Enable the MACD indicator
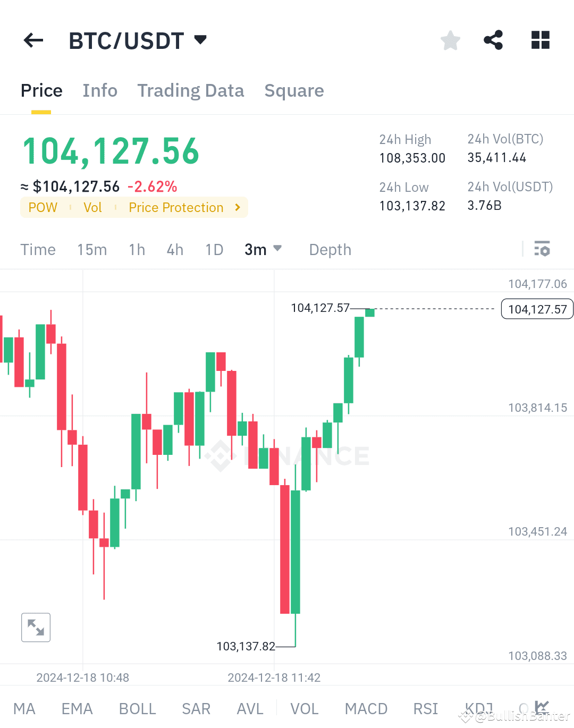This screenshot has height=728, width=574. coord(366,708)
